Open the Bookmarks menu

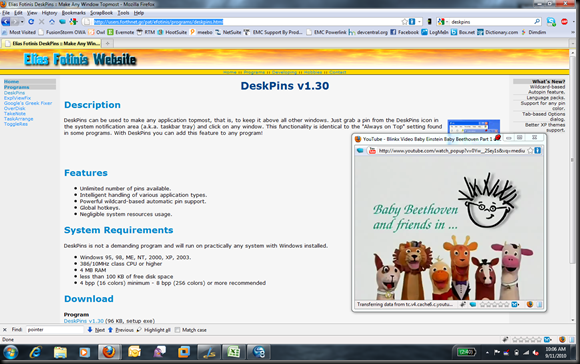[x=74, y=13]
